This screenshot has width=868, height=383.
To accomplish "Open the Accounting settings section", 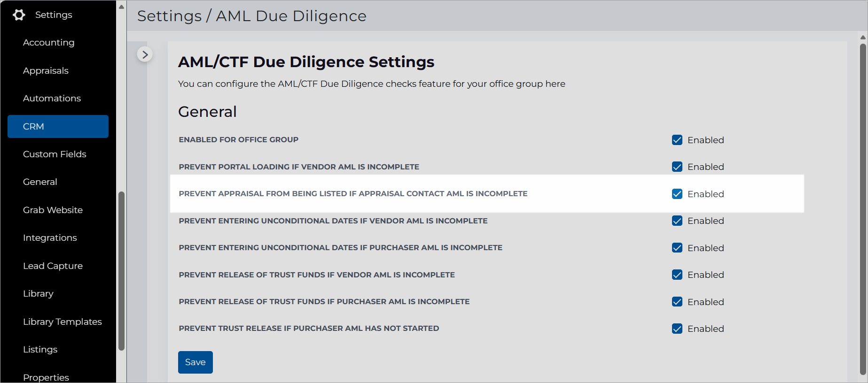I will tap(49, 43).
